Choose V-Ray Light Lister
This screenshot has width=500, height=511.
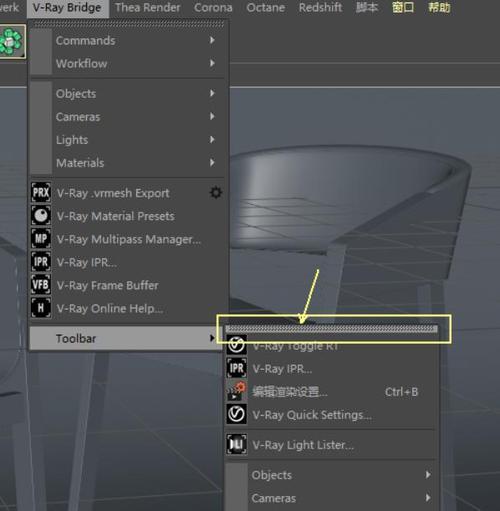pos(331,445)
